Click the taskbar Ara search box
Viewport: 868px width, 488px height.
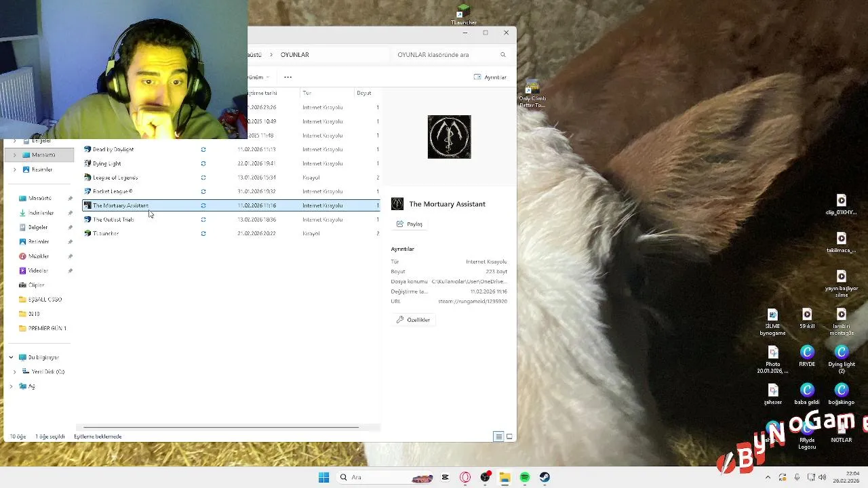(x=386, y=477)
